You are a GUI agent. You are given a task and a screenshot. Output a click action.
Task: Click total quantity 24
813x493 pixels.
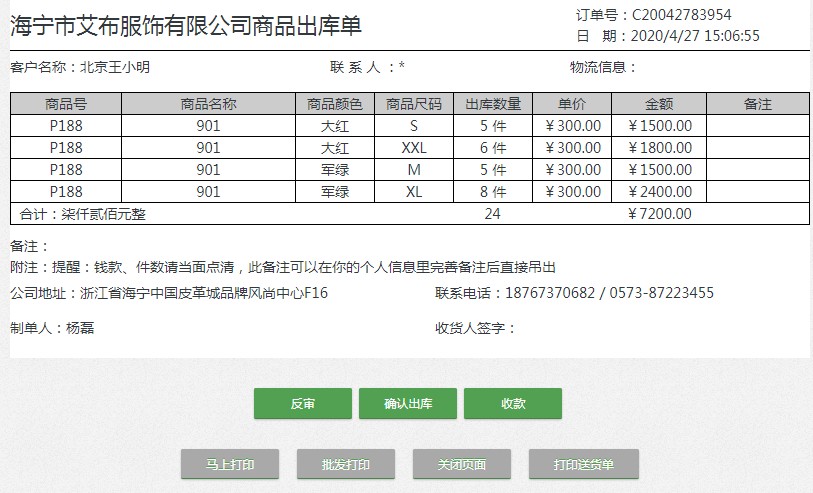[493, 214]
